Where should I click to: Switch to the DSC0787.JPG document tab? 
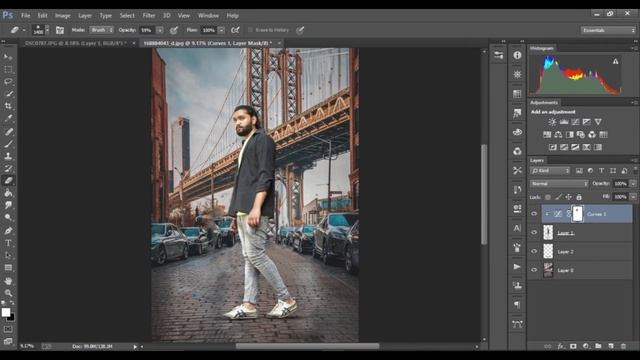pos(75,43)
